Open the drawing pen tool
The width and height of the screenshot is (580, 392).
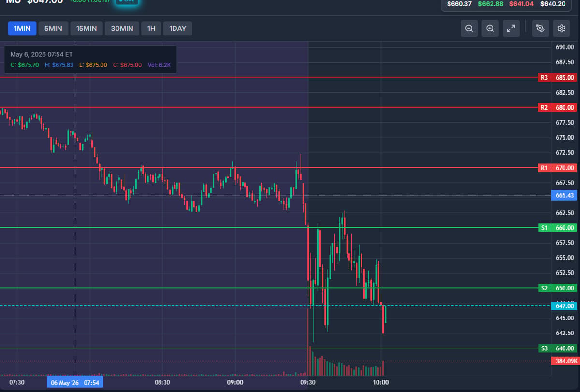click(540, 29)
